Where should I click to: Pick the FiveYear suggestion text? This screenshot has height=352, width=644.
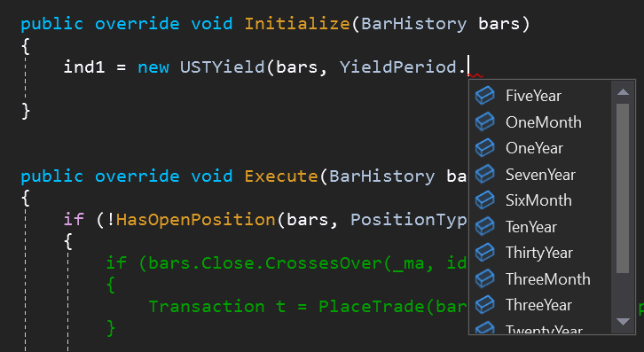coord(533,96)
